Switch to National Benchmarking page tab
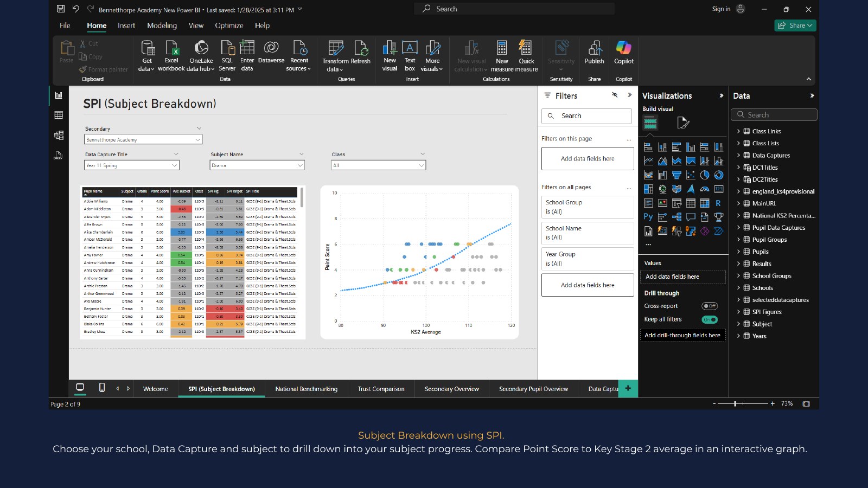 pos(306,389)
